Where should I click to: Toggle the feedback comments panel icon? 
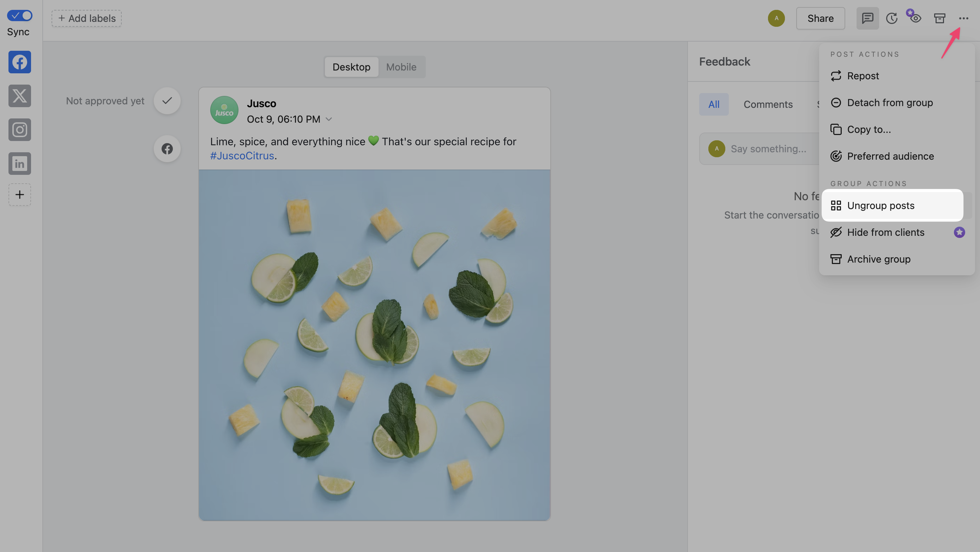(x=867, y=18)
